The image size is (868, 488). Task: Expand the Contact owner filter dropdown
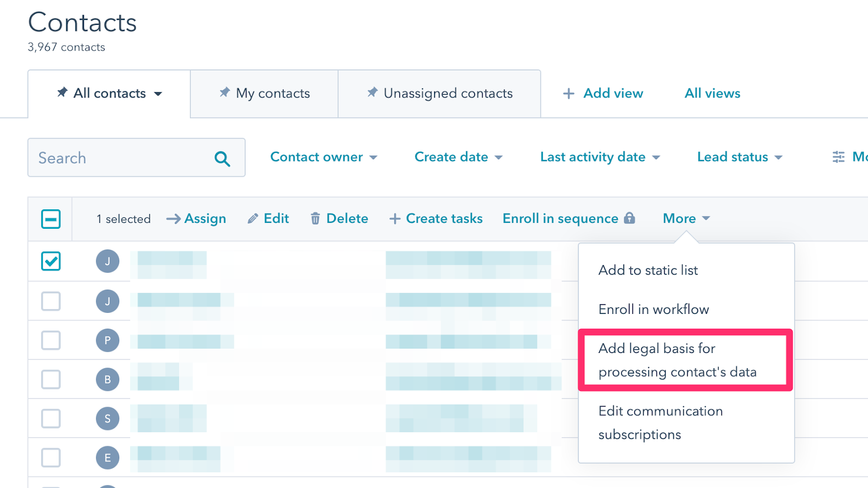(x=323, y=157)
